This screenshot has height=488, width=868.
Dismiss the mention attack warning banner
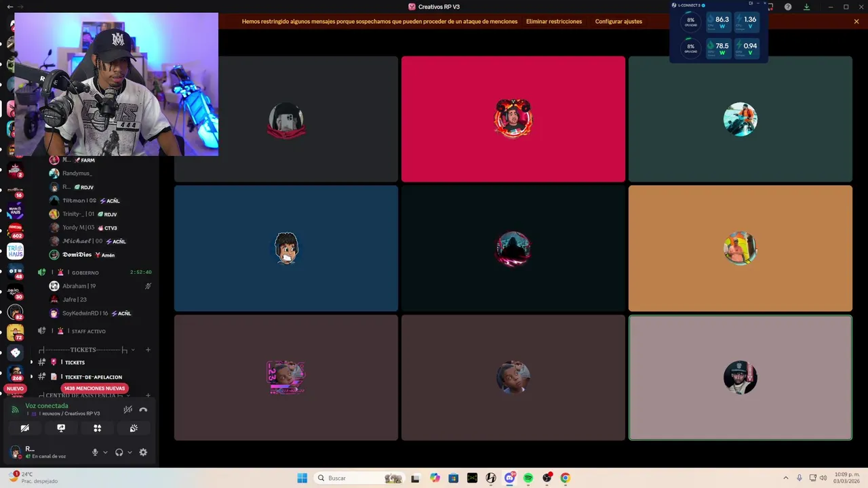pos(856,22)
